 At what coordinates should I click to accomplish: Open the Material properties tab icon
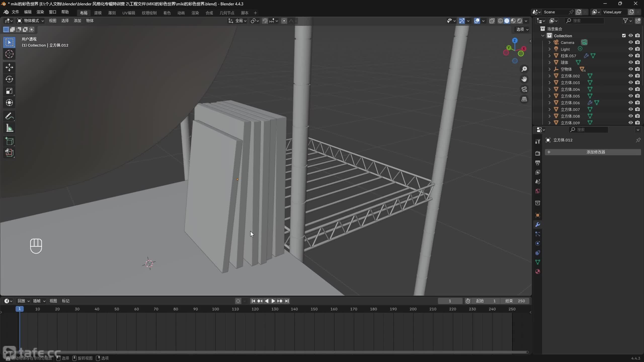(x=538, y=271)
